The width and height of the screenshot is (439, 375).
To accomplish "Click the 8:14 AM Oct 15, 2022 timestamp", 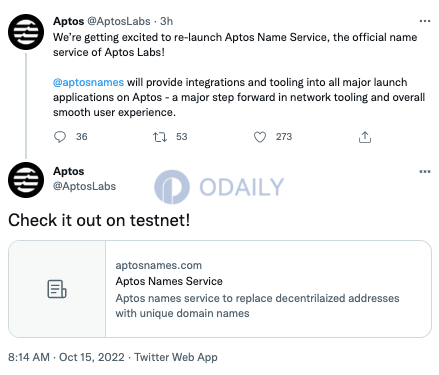I will point(66,357).
